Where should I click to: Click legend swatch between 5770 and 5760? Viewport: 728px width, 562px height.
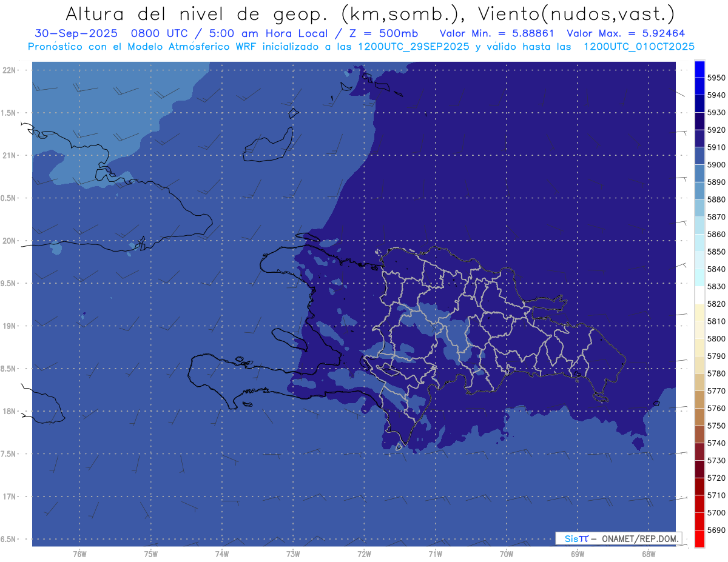(699, 400)
